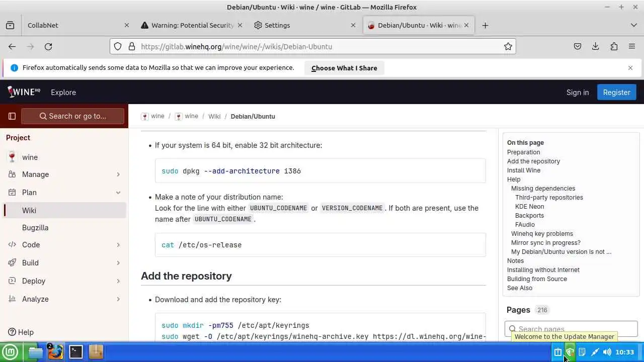
Task: Open the calendar from the clock
Action: click(625, 352)
